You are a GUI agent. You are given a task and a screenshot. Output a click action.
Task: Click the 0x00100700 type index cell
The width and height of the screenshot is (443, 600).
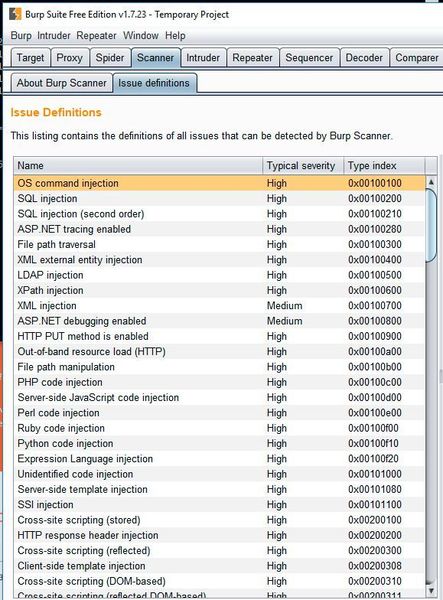(x=375, y=306)
